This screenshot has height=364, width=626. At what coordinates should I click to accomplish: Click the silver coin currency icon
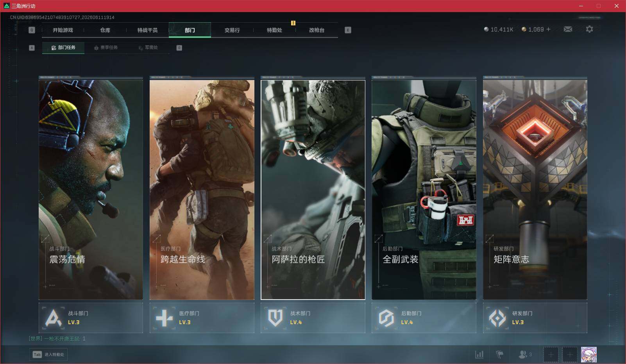click(x=486, y=29)
